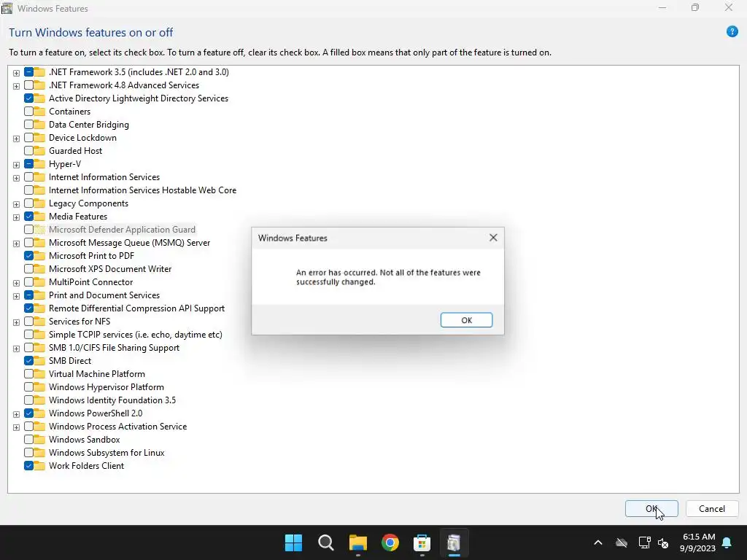Image resolution: width=747 pixels, height=560 pixels.
Task: Expand .NET Framework 3.5 tree node
Action: [x=16, y=73]
